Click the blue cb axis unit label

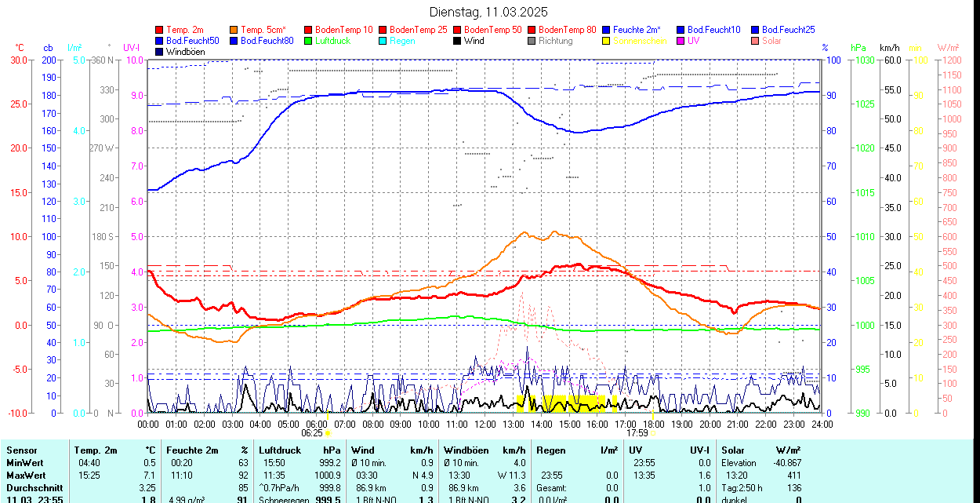point(48,48)
